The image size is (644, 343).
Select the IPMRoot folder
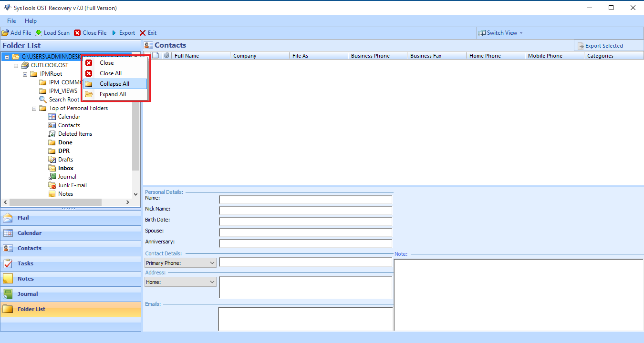pyautogui.click(x=51, y=74)
